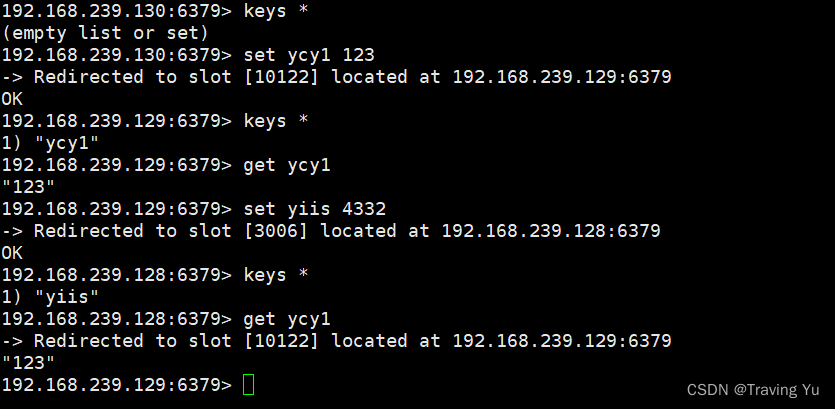The width and height of the screenshot is (835, 409).
Task: Click the 1) "ycy1" keys result
Action: [x=50, y=143]
